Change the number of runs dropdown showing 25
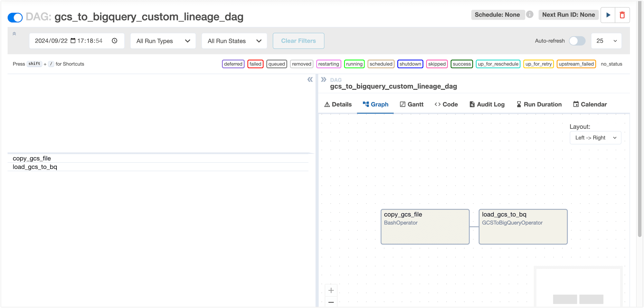 [x=606, y=41]
